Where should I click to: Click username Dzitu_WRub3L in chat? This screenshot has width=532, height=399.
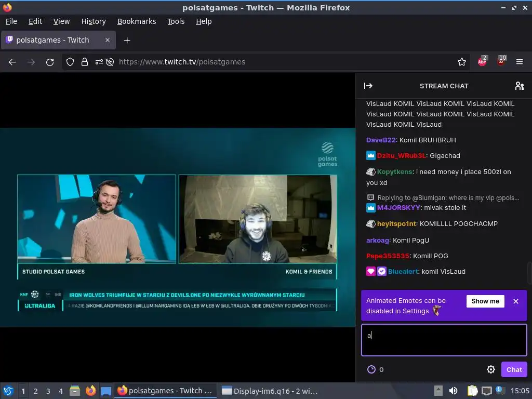tap(402, 156)
